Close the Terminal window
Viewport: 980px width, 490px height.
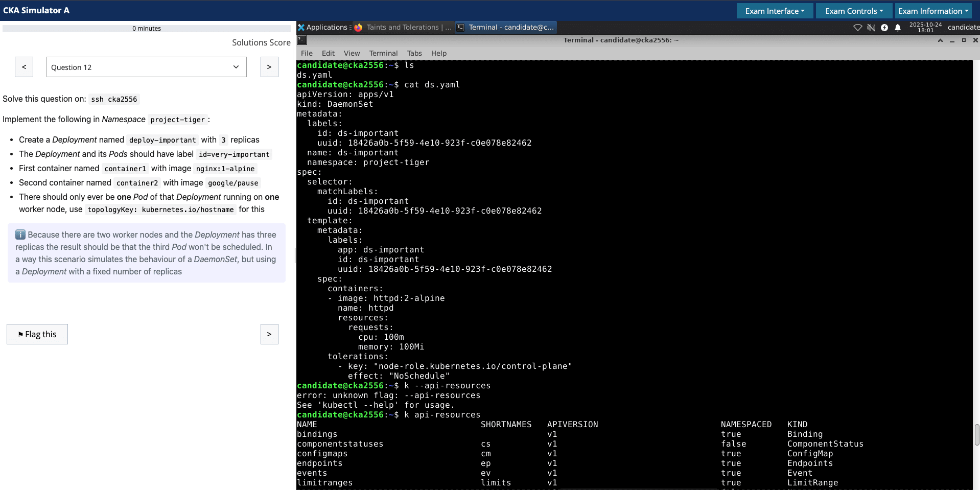975,40
